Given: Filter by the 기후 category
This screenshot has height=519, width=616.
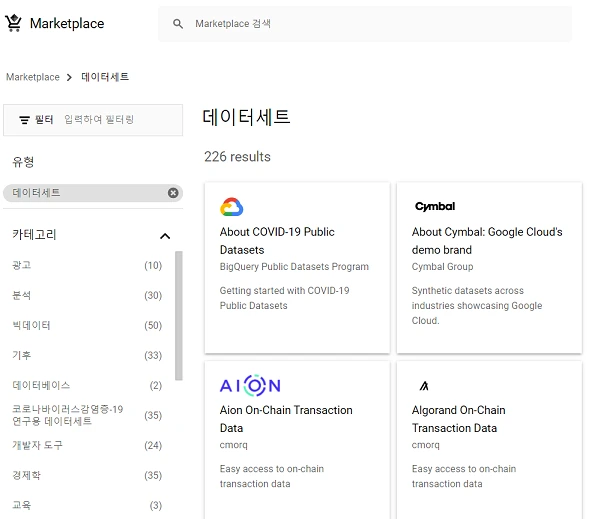Looking at the screenshot, I should (22, 356).
